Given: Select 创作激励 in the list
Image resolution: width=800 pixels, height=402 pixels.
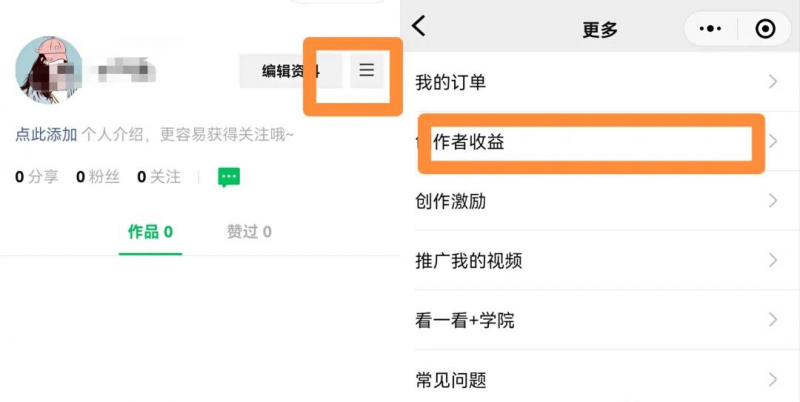Looking at the screenshot, I should pos(451,201).
